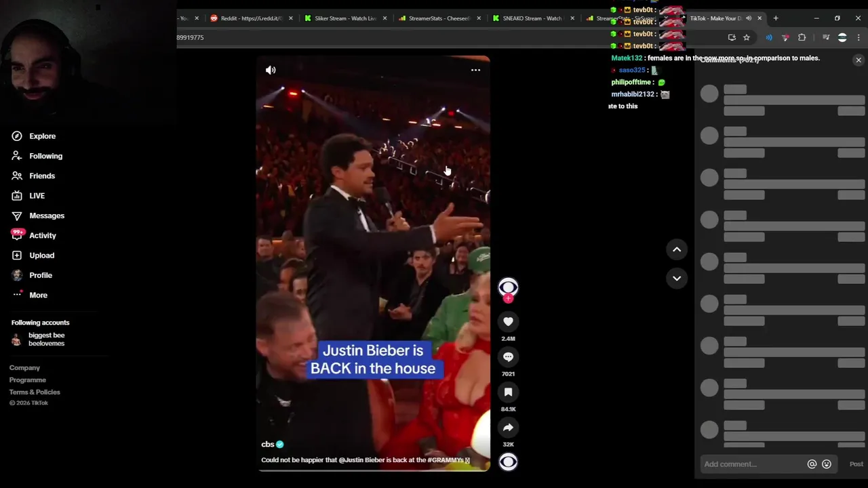Follow cbs with the red plus badge

coord(508,298)
